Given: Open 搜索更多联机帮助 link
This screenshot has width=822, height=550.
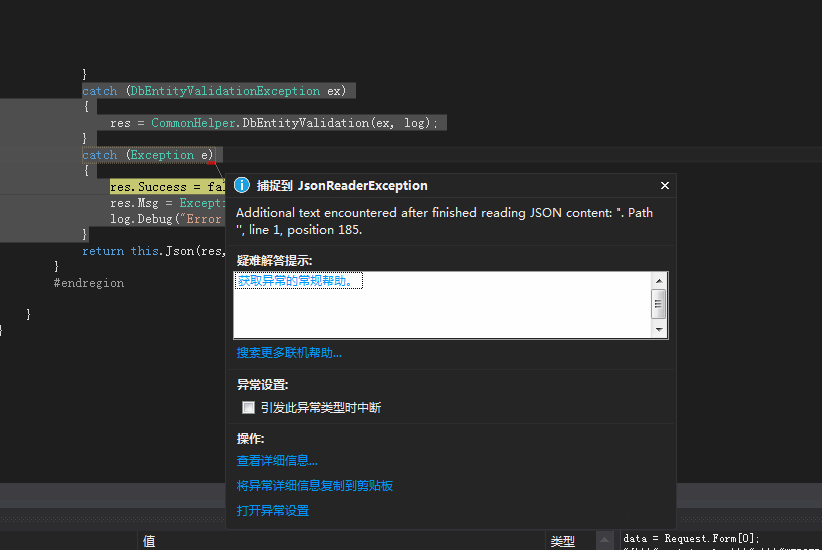Looking at the screenshot, I should tap(289, 352).
